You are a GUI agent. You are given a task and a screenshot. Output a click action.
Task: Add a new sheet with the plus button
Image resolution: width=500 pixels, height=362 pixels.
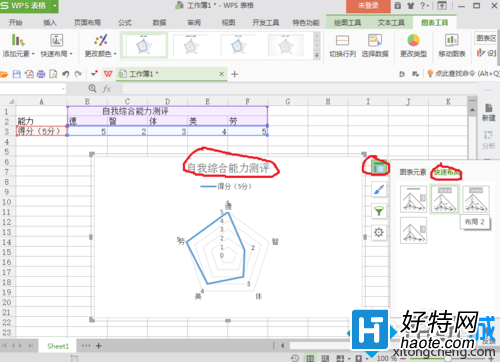coord(99,346)
